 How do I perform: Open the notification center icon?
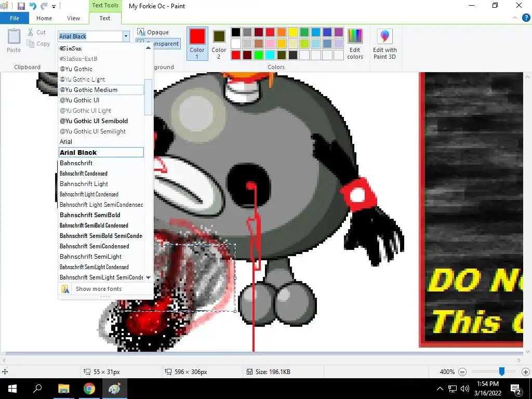pyautogui.click(x=515, y=389)
